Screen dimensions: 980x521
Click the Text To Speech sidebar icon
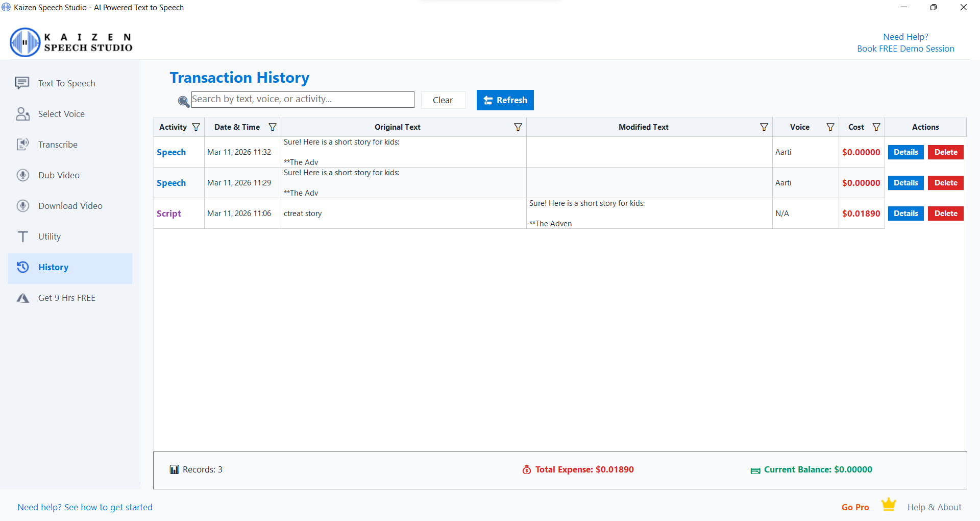pyautogui.click(x=22, y=83)
